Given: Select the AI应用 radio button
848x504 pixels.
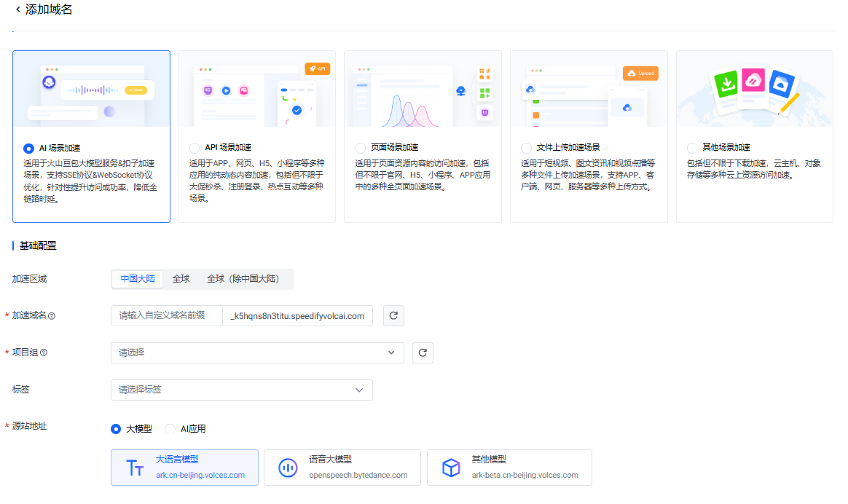Looking at the screenshot, I should pyautogui.click(x=170, y=429).
